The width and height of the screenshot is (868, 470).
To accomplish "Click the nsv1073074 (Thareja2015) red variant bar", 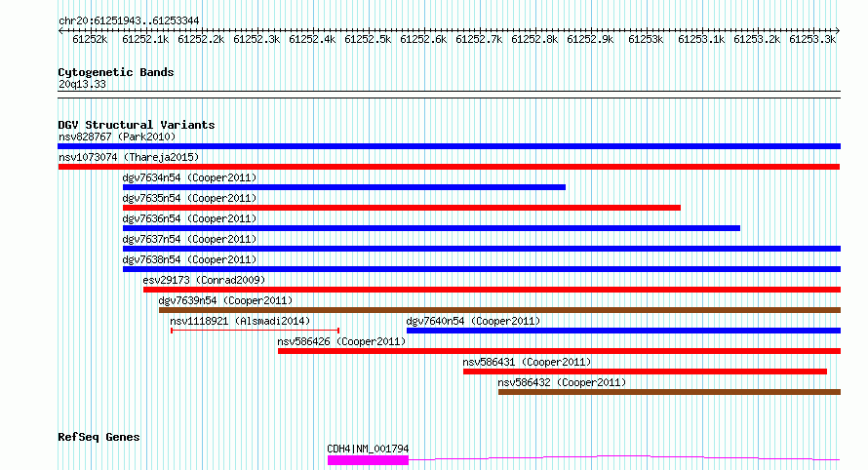I will 449,167.
